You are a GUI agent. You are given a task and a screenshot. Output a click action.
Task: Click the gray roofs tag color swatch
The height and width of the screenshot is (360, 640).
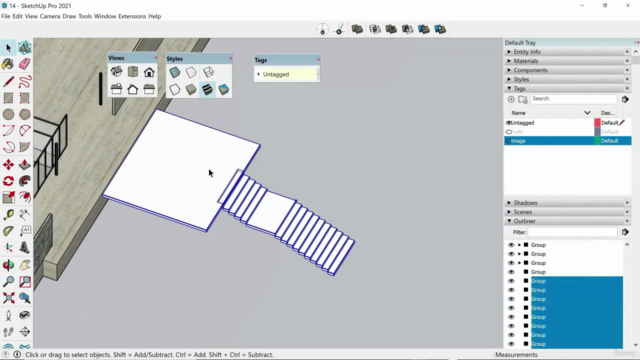597,132
